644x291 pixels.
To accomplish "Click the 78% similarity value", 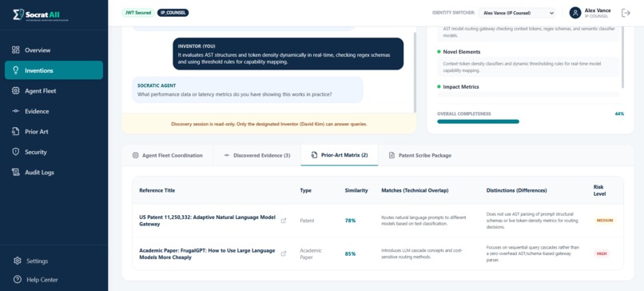I will [350, 221].
